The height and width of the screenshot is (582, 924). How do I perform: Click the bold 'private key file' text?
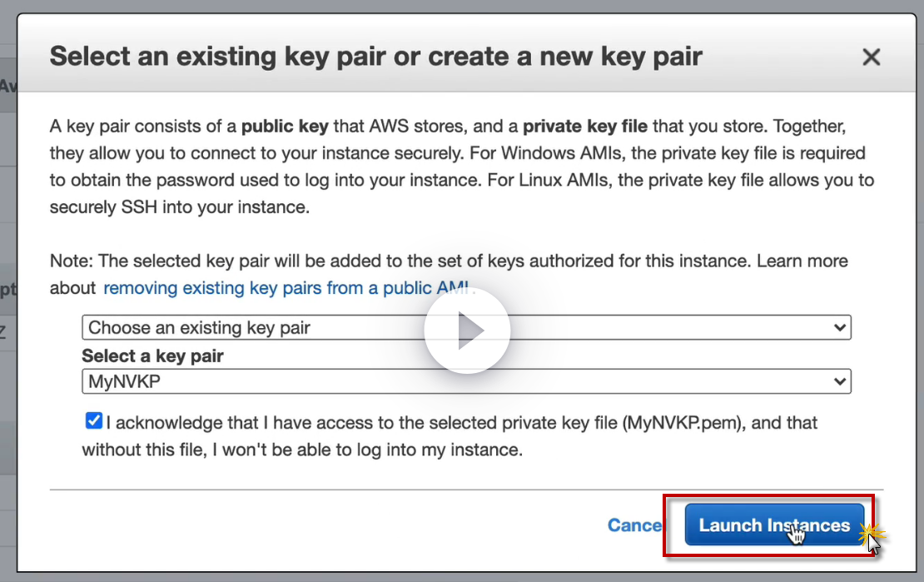pyautogui.click(x=584, y=127)
